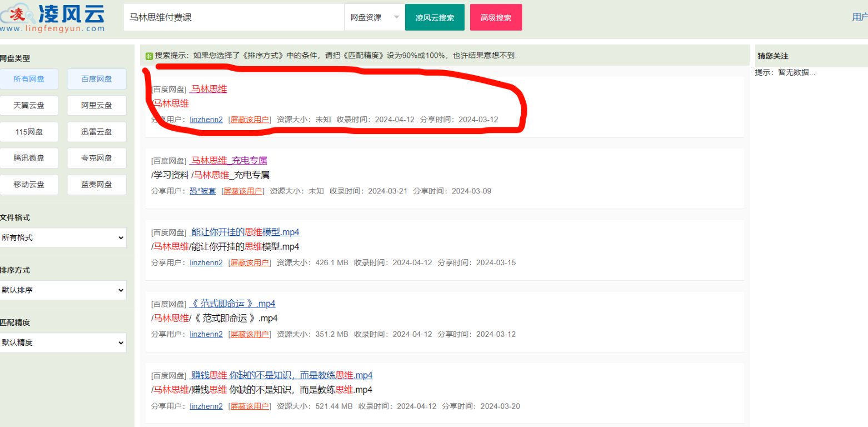The image size is (868, 427).
Task: Click the linzhenn2 sharer link in first result
Action: coord(206,119)
